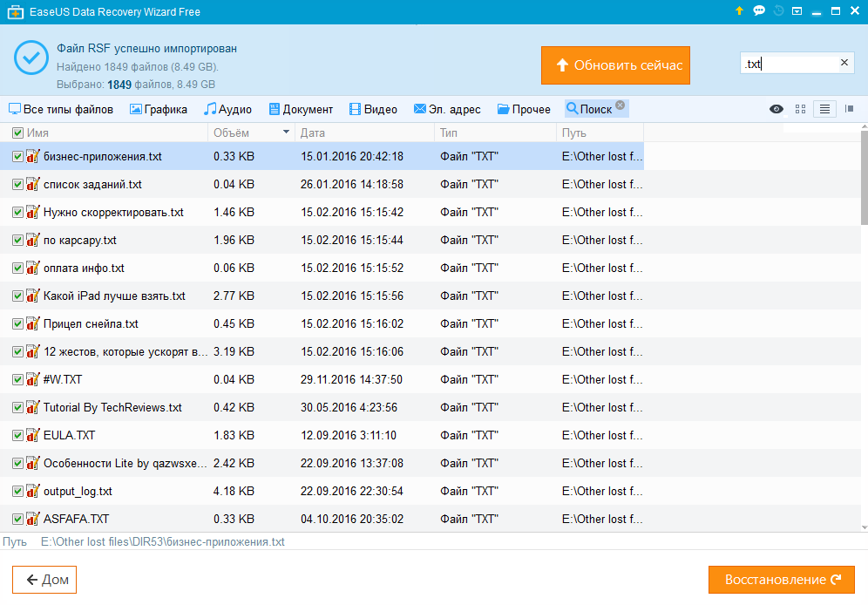Select the 12 жестов, которые ускорят file name

(x=125, y=352)
